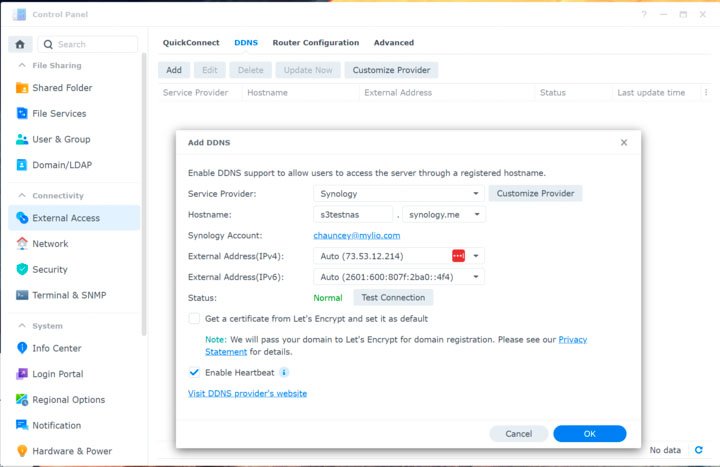
Task: Open Security shield icon
Action: pos(22,270)
